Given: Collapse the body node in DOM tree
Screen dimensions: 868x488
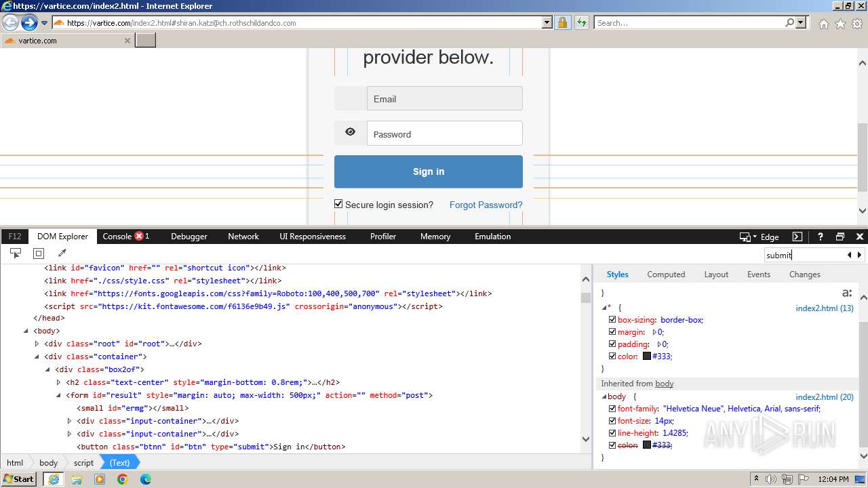Looking at the screenshot, I should 26,331.
